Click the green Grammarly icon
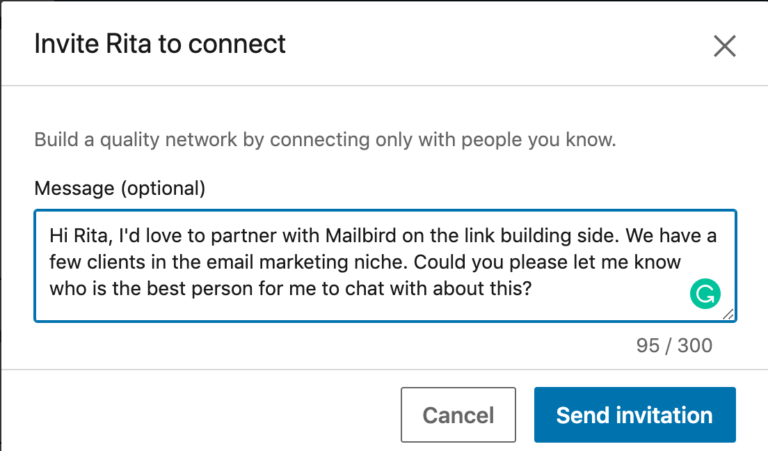This screenshot has width=768, height=451. tap(705, 293)
